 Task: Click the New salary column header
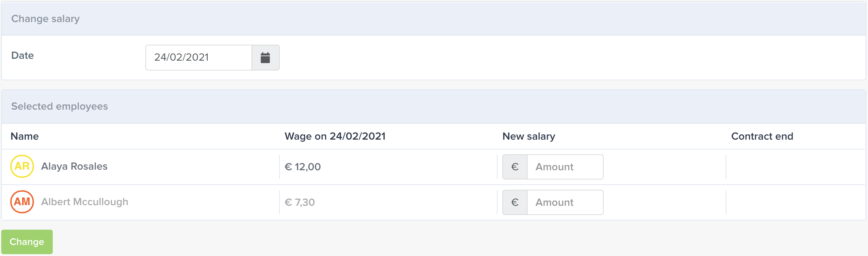pos(529,136)
